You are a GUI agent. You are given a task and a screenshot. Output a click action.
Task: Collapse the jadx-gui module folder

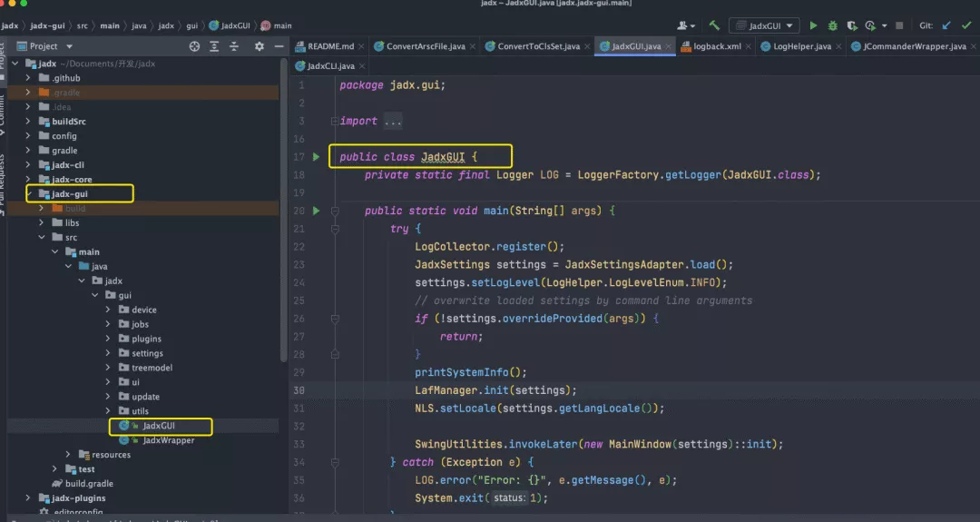point(28,194)
